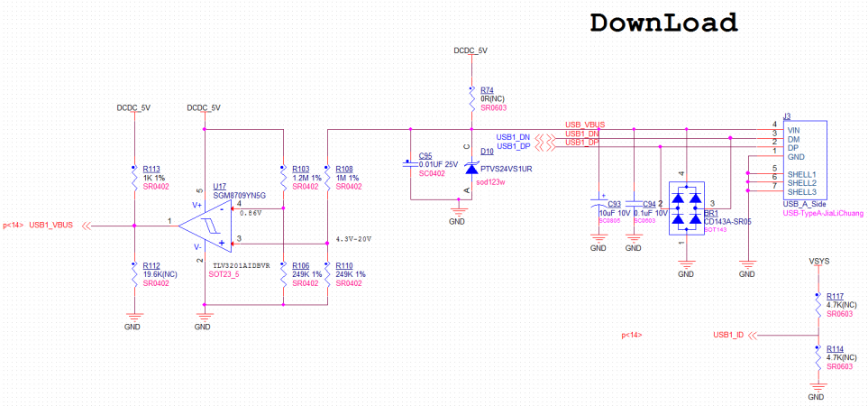The width and height of the screenshot is (868, 406).
Task: Select DCDC_5V label above R74
Action: 470,51
